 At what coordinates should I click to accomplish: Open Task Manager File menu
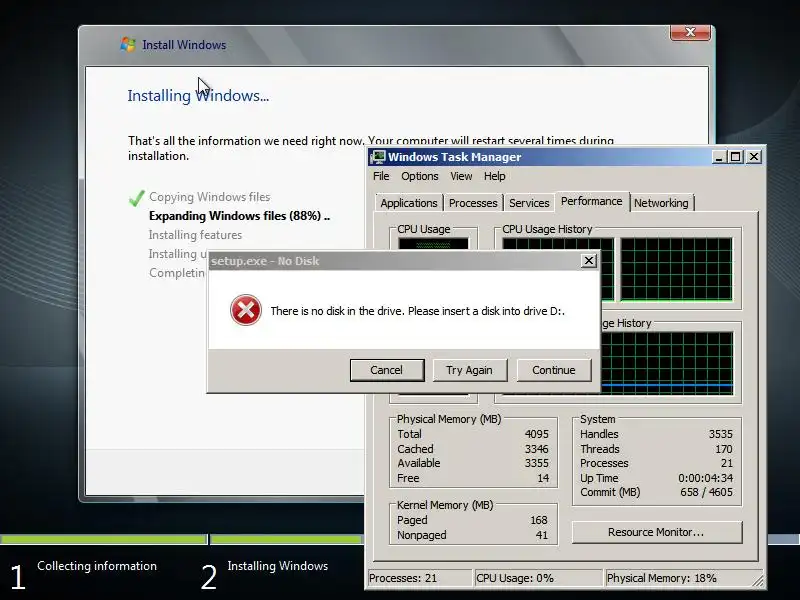click(x=381, y=176)
